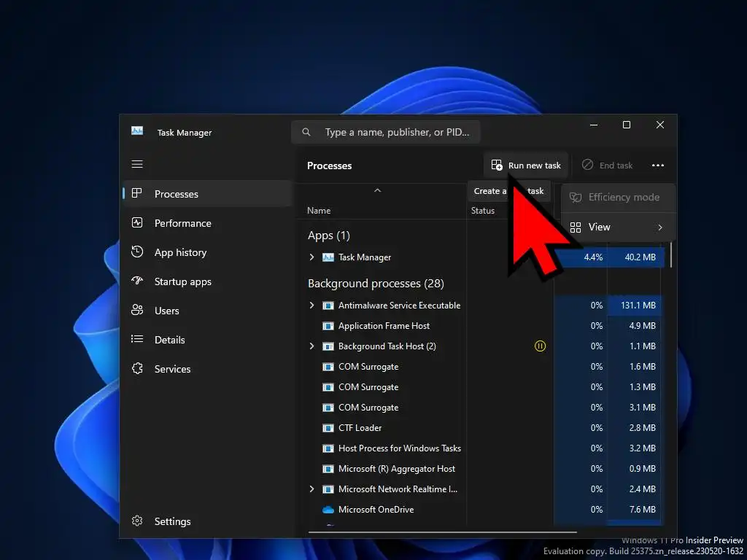Image resolution: width=747 pixels, height=560 pixels.
Task: Click the Run new task plus icon
Action: (x=497, y=166)
